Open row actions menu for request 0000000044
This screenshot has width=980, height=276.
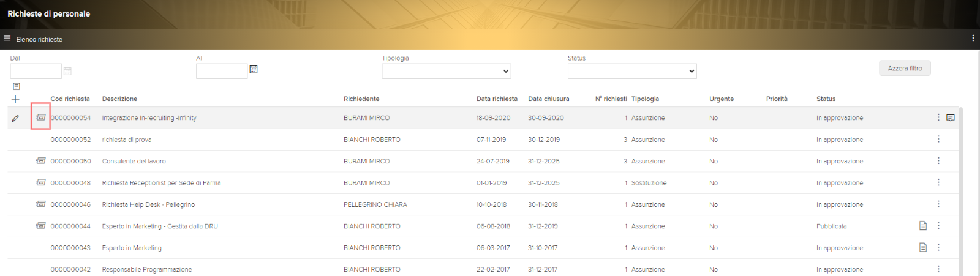pyautogui.click(x=938, y=226)
